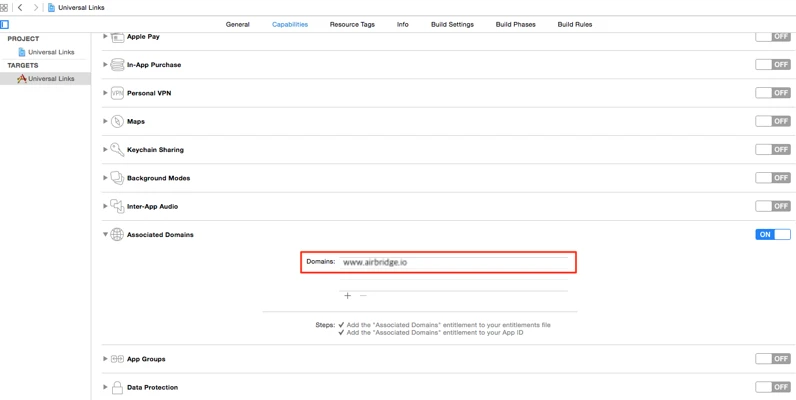Select Universal Links target in sidebar
Viewport: 796px width, 400px height.
click(x=50, y=78)
